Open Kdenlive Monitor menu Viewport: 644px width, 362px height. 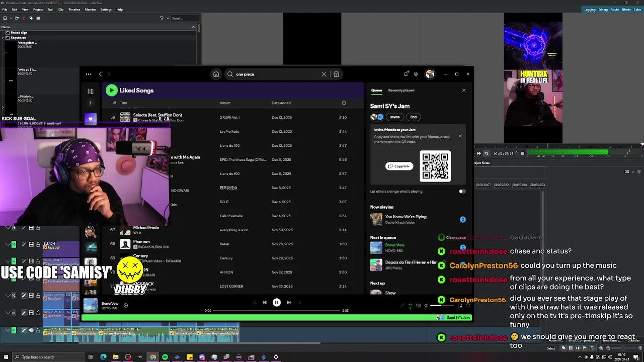pos(91,10)
